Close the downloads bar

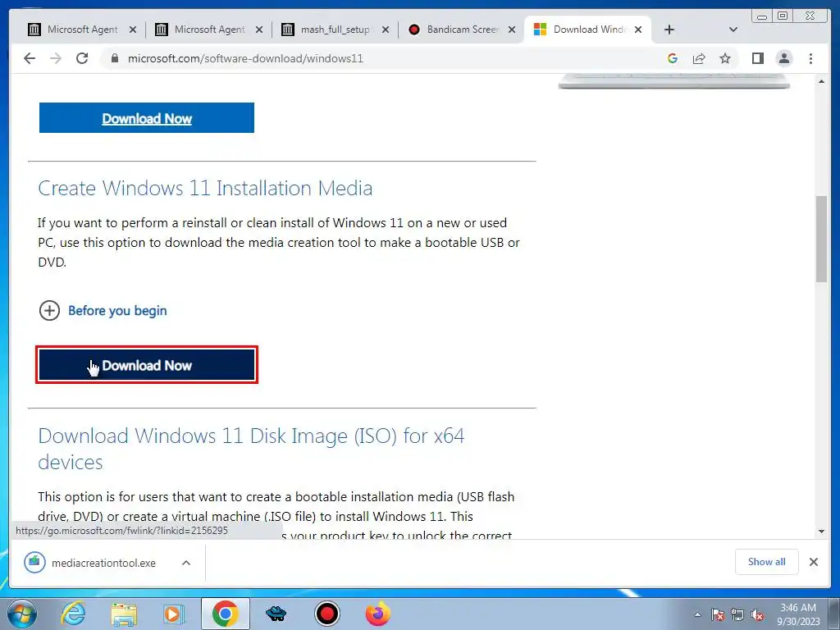tap(813, 561)
